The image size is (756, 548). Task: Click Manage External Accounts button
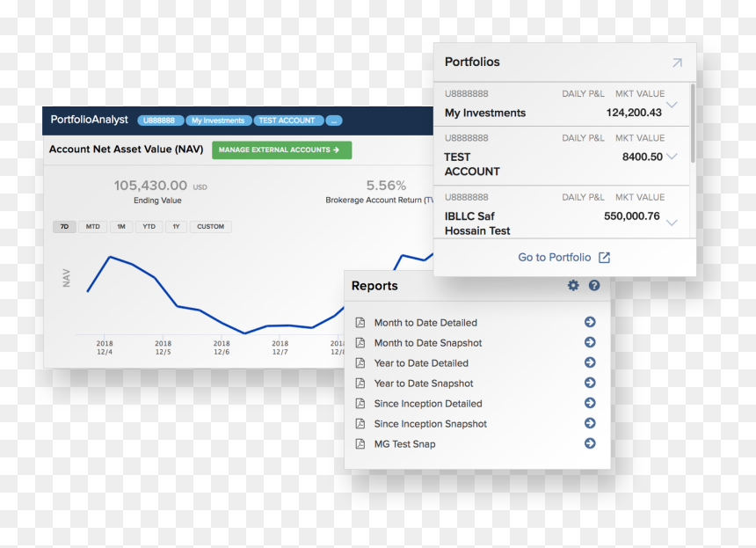281,150
